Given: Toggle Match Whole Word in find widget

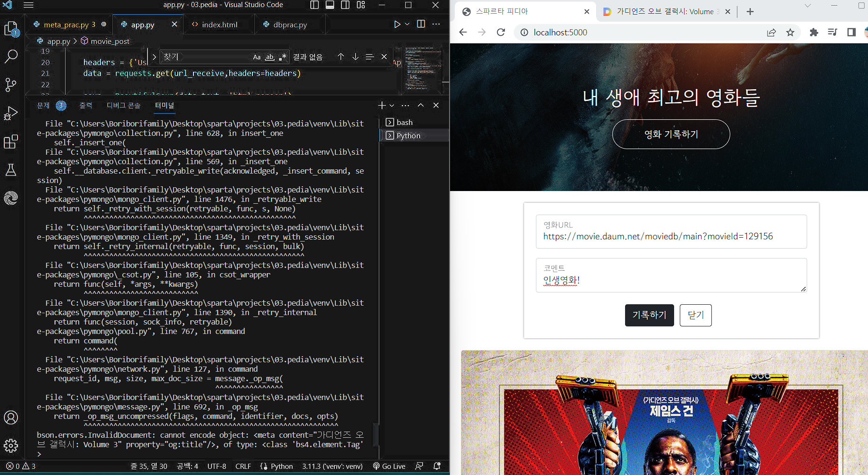Looking at the screenshot, I should point(270,57).
